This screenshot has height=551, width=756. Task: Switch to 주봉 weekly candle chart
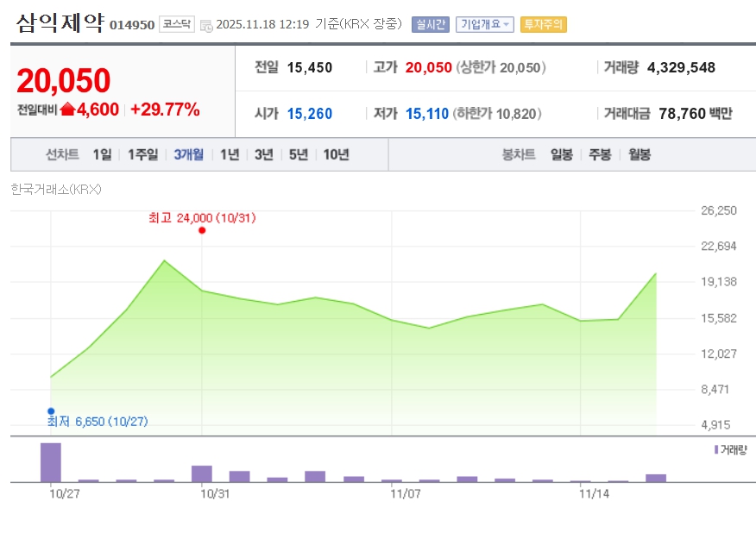pyautogui.click(x=600, y=154)
